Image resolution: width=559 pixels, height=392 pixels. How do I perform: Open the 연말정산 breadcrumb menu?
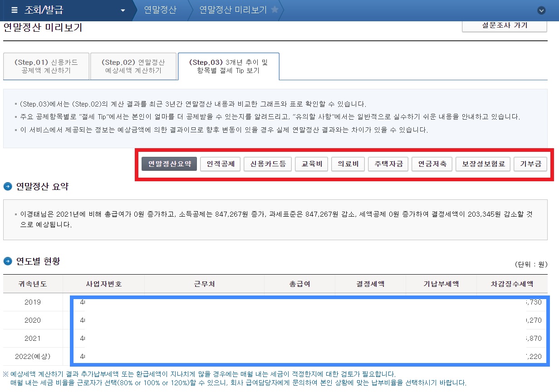click(x=160, y=10)
